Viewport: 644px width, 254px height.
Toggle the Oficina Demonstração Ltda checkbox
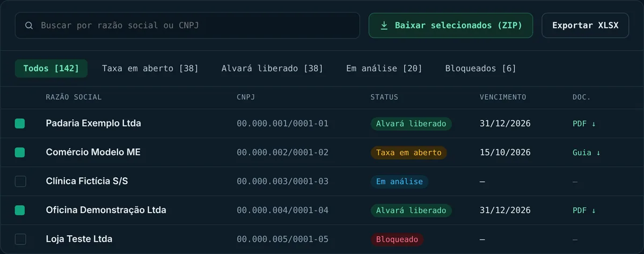point(20,210)
